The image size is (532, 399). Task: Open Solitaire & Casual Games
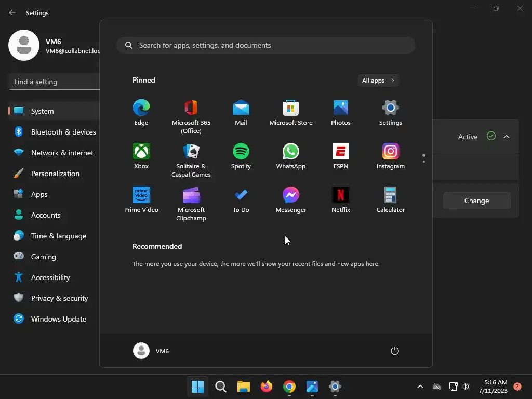tap(191, 161)
